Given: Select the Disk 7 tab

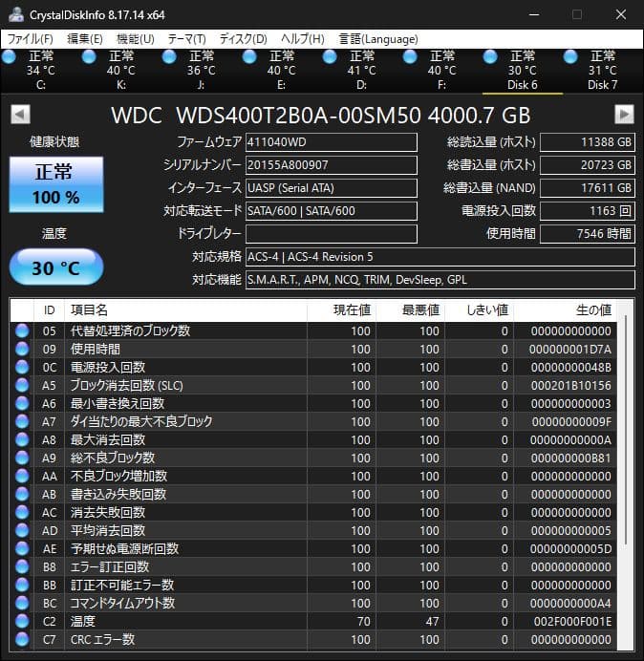Looking at the screenshot, I should [x=602, y=71].
